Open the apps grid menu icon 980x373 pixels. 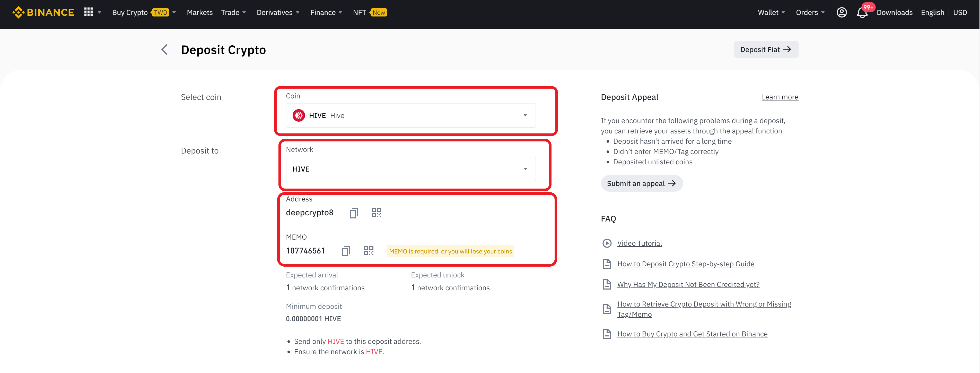click(x=88, y=12)
